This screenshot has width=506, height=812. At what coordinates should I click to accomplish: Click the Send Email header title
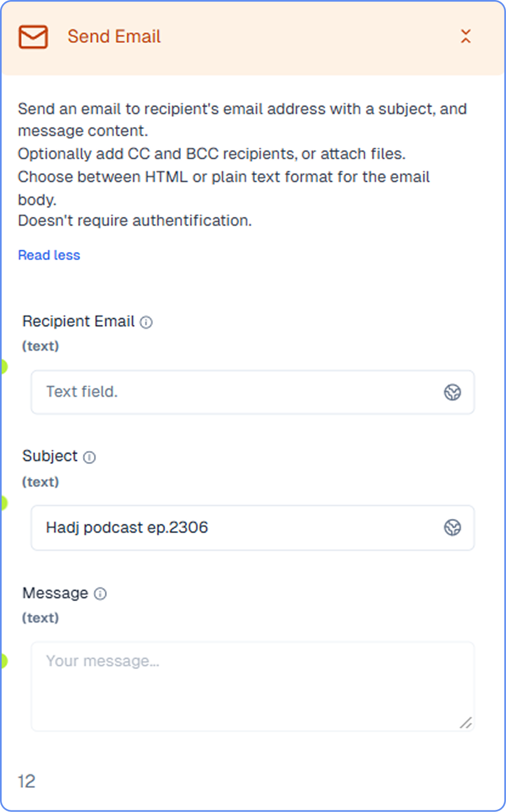[x=114, y=37]
